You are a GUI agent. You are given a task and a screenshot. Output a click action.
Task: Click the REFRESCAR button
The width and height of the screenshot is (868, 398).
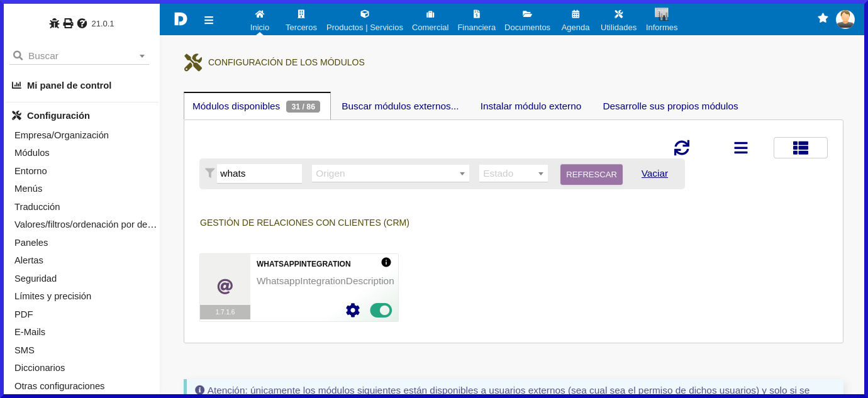coord(591,174)
